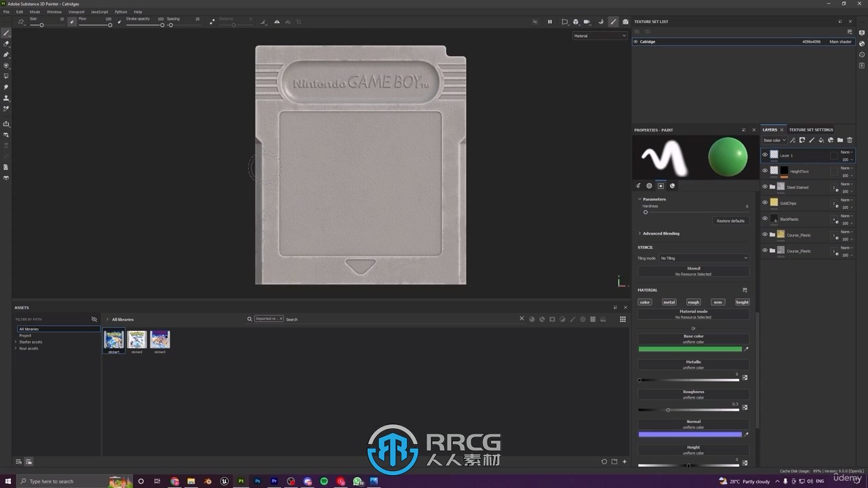Expand Starter assets in library tree
Screen dimensions: 868x488
coord(16,342)
